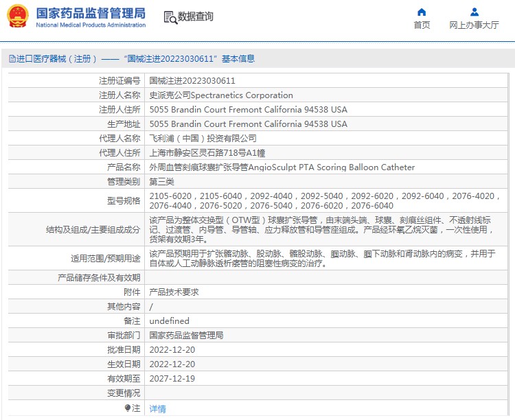Screen dimensions: 515x420
Task: Select registration number 国械注进20223030611 cell
Action: [192, 81]
